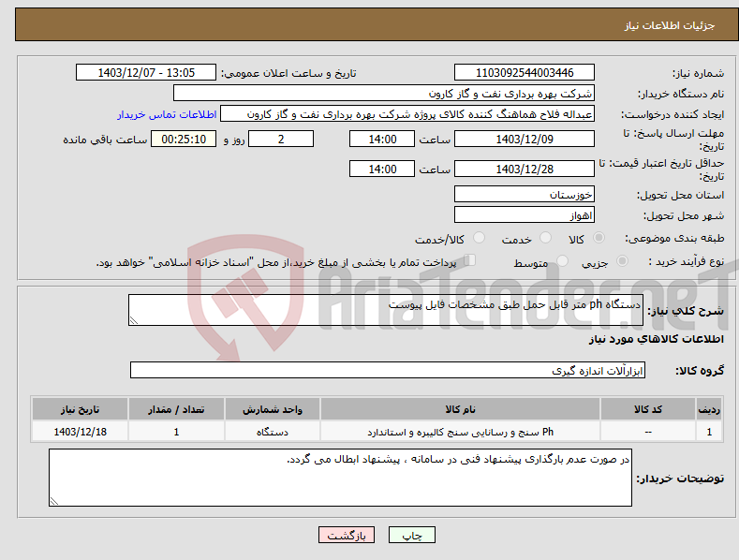Select the کالا radio button
This screenshot has width=739, height=560.
pos(599,238)
